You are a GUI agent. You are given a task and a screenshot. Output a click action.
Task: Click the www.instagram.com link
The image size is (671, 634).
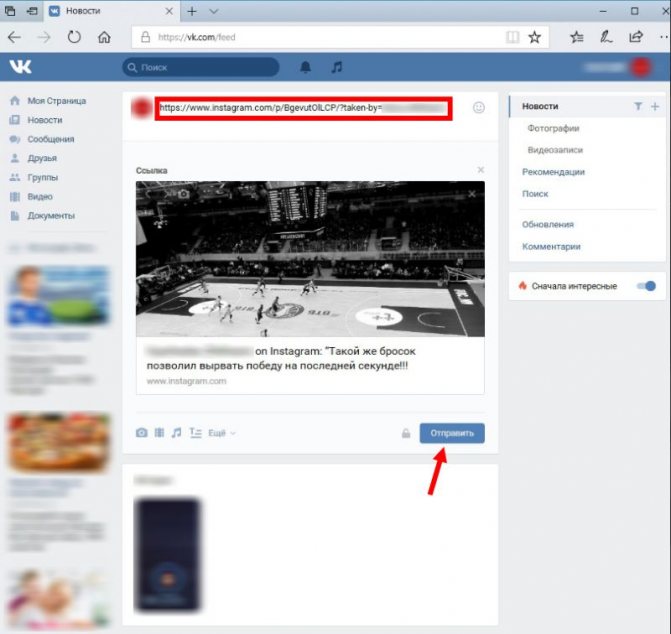pos(186,381)
